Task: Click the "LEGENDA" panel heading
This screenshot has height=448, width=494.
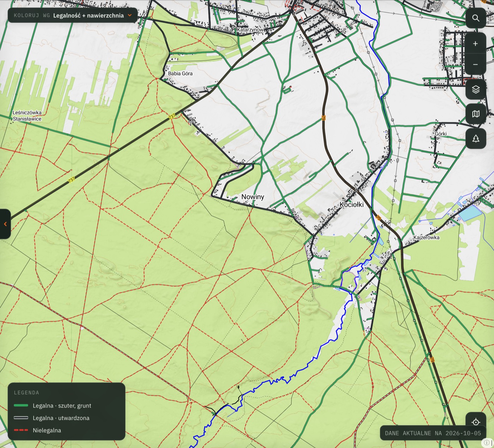Action: point(26,393)
